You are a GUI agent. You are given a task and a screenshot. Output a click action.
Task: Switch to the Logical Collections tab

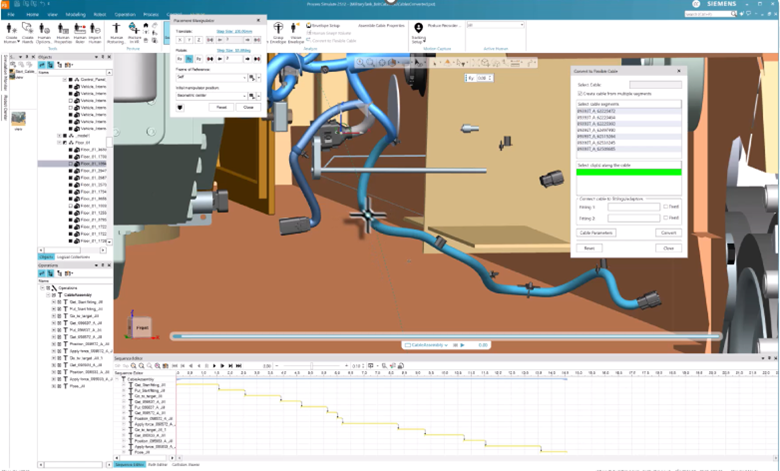click(x=72, y=257)
